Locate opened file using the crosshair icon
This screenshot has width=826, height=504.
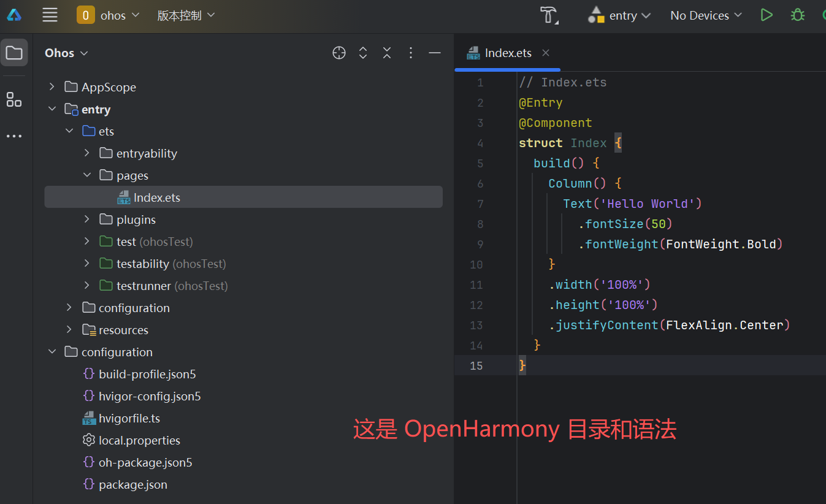pos(338,53)
